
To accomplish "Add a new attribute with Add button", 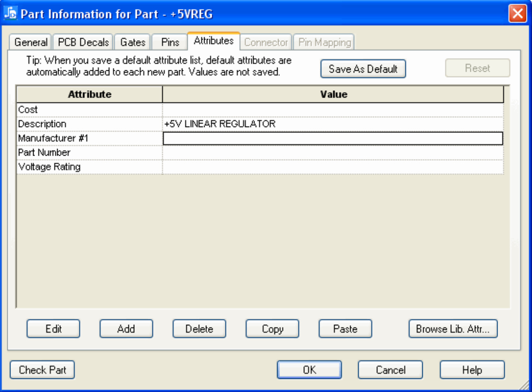I will (x=126, y=329).
